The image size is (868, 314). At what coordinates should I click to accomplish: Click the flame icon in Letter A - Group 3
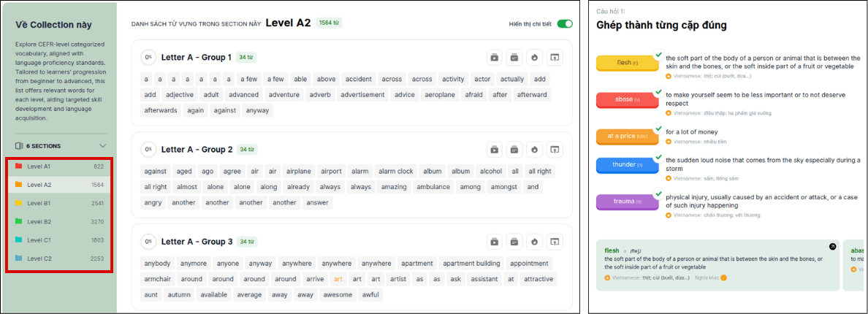pos(534,242)
